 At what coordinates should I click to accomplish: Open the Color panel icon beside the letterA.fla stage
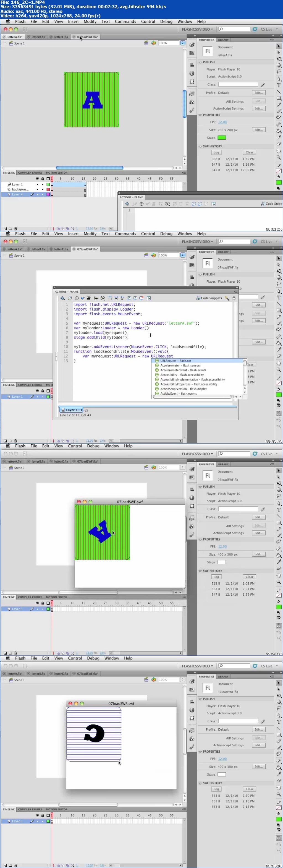pyautogui.click(x=192, y=45)
